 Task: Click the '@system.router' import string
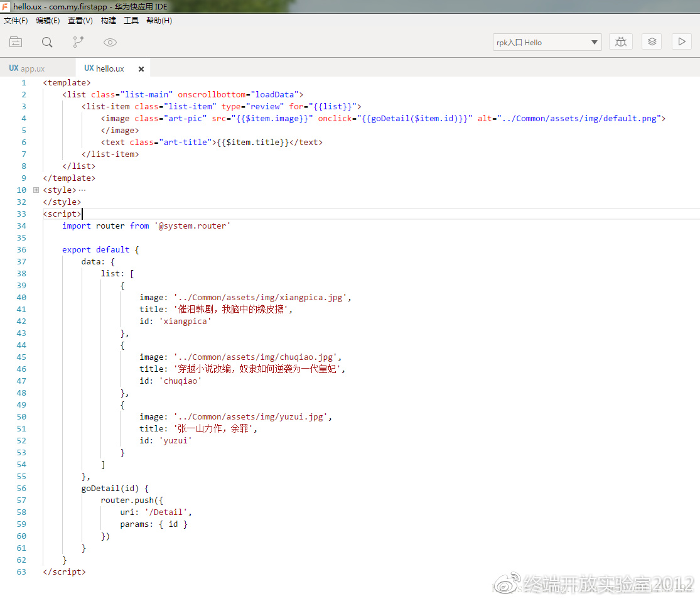click(192, 226)
